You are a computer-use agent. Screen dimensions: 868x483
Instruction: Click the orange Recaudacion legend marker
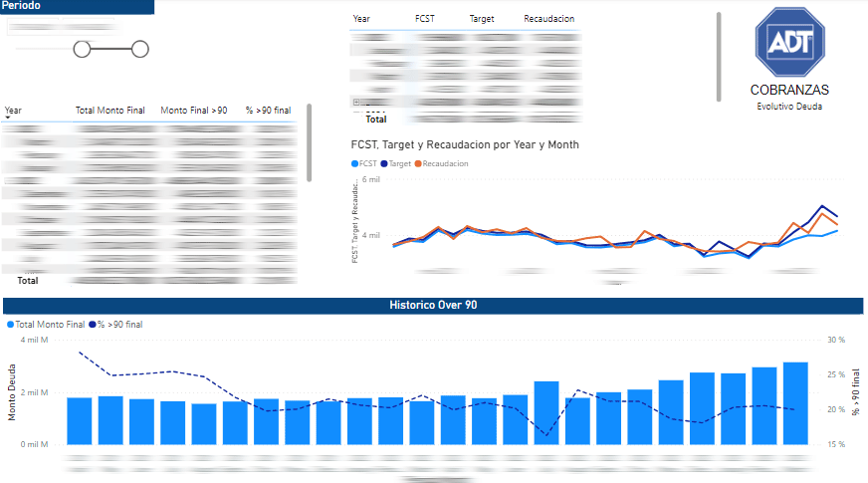pos(418,163)
